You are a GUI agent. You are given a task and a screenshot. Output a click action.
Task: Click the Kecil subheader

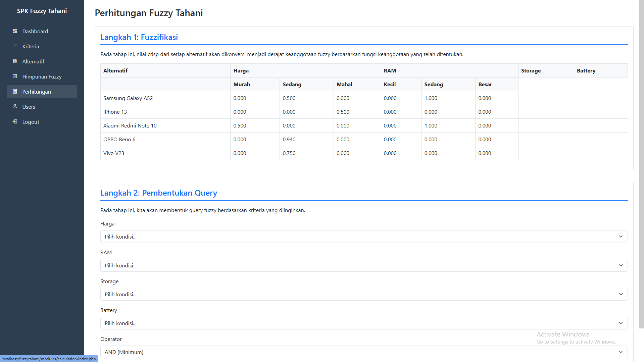click(390, 84)
